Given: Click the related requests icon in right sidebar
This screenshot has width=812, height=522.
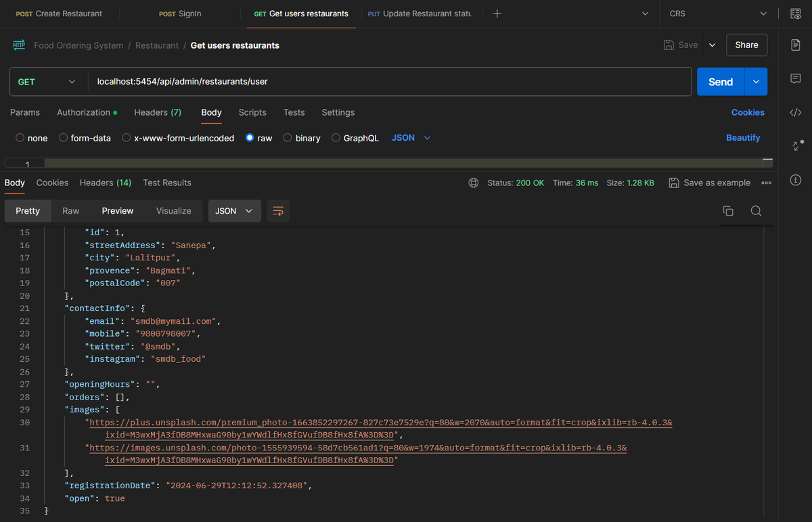Looking at the screenshot, I should point(796,145).
